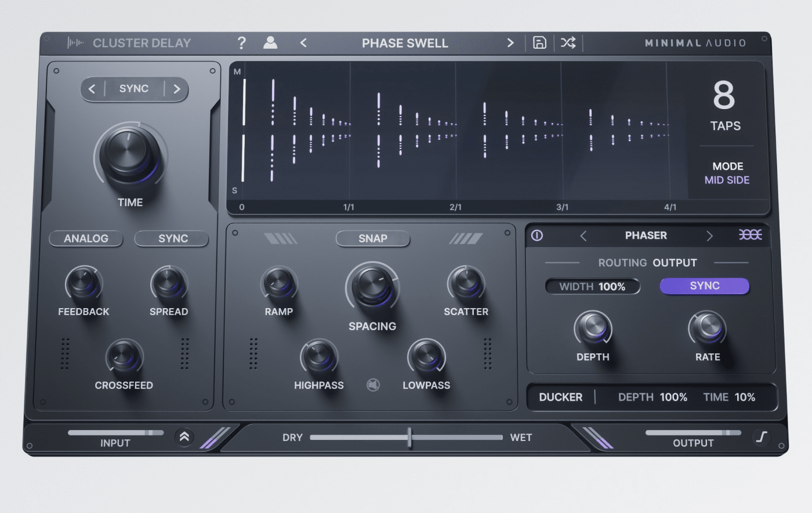
Task: Click the Lowpass knob
Action: [426, 356]
